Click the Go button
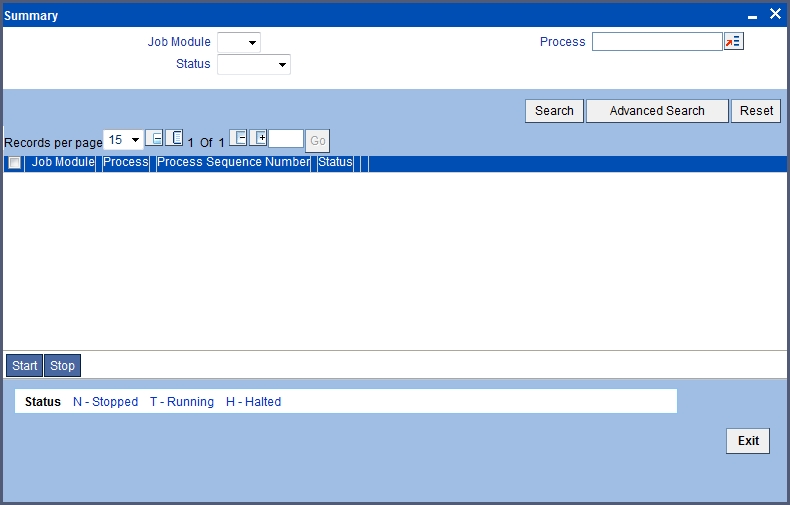 (x=317, y=141)
